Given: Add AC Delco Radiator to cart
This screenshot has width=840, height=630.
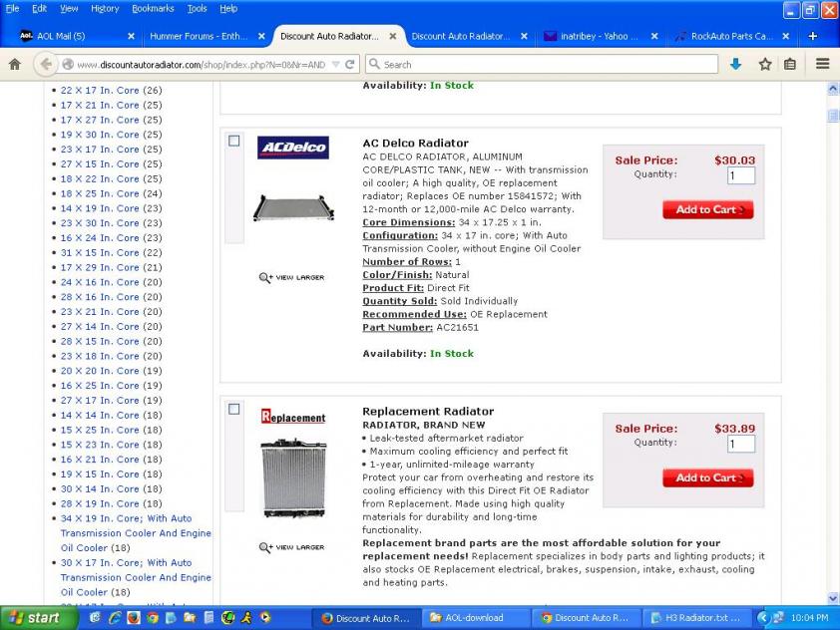Looking at the screenshot, I should [707, 209].
